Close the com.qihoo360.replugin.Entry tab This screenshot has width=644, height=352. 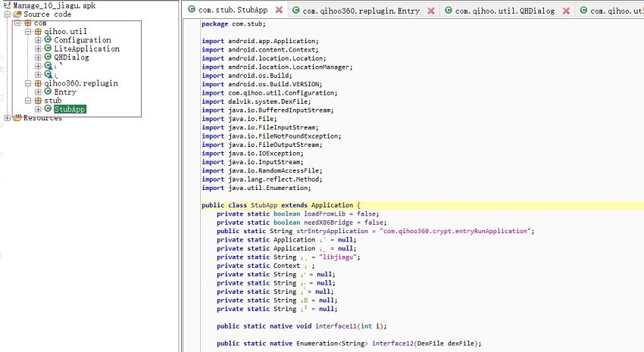431,11
